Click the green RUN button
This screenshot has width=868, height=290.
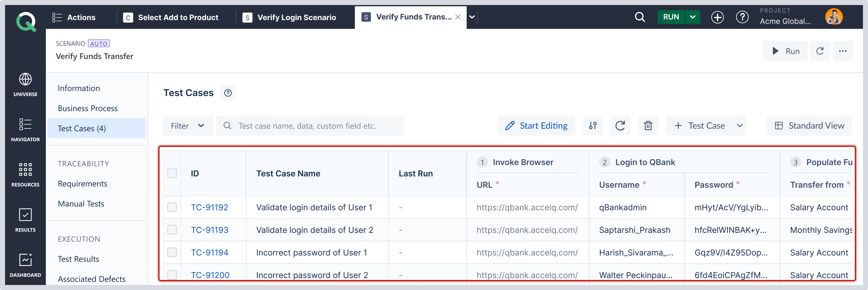point(671,17)
